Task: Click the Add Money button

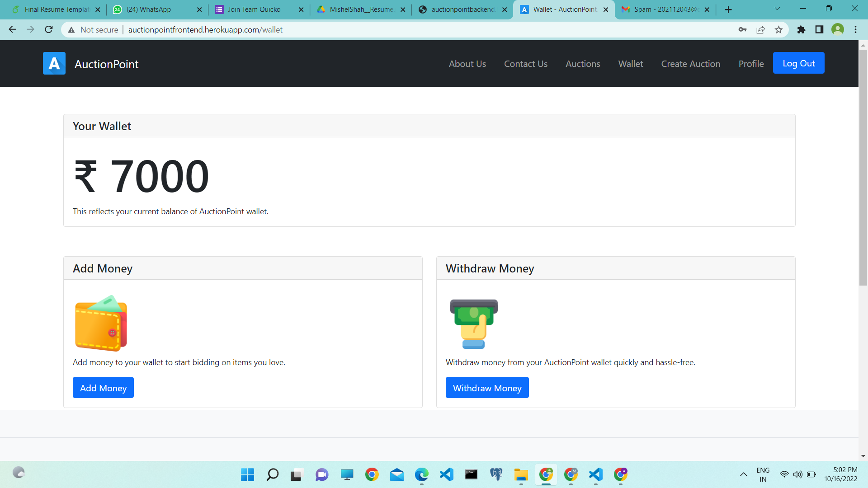Action: [x=103, y=387]
